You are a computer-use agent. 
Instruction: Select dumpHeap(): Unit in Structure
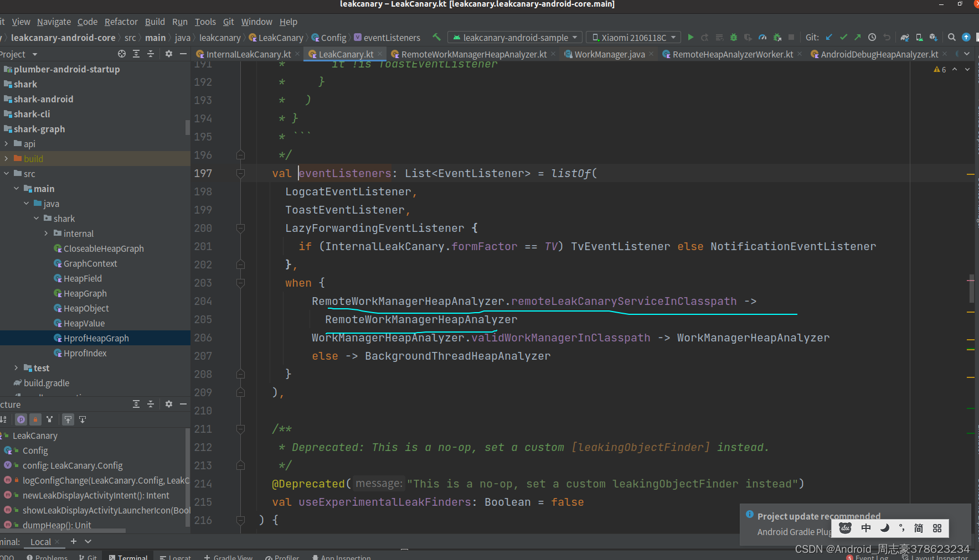[x=56, y=525]
